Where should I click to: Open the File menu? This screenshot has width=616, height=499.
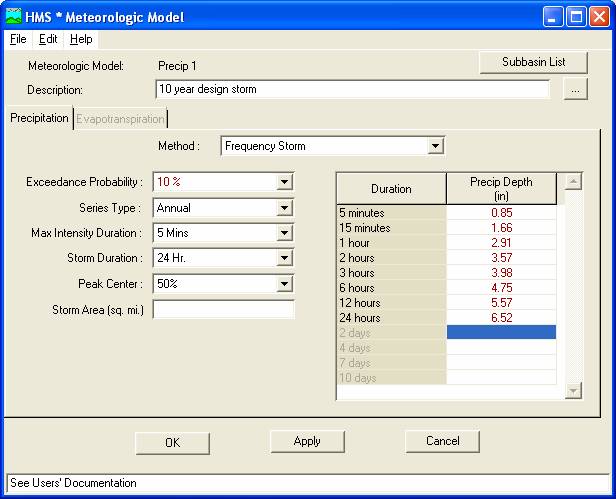point(18,39)
